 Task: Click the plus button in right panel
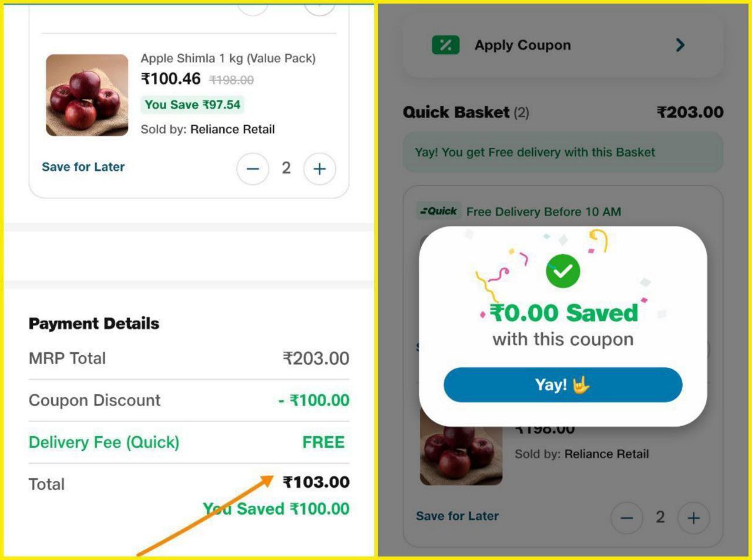[693, 518]
